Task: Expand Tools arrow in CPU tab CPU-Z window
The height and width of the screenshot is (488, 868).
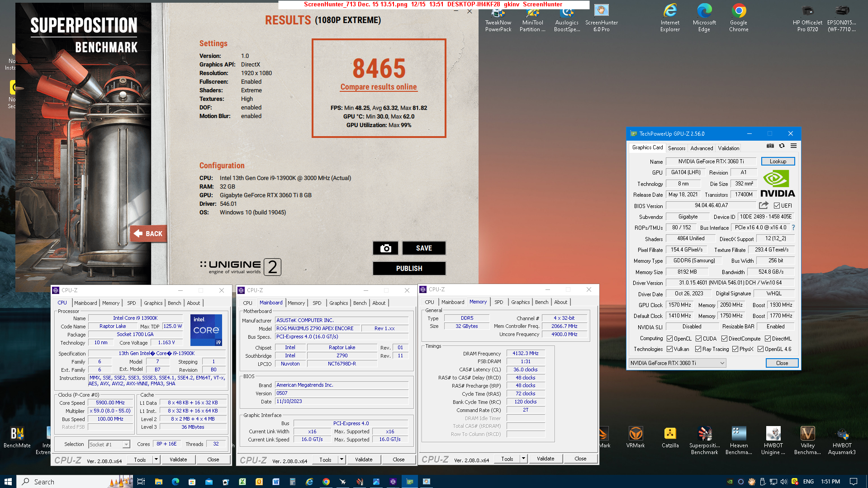Action: tap(156, 460)
